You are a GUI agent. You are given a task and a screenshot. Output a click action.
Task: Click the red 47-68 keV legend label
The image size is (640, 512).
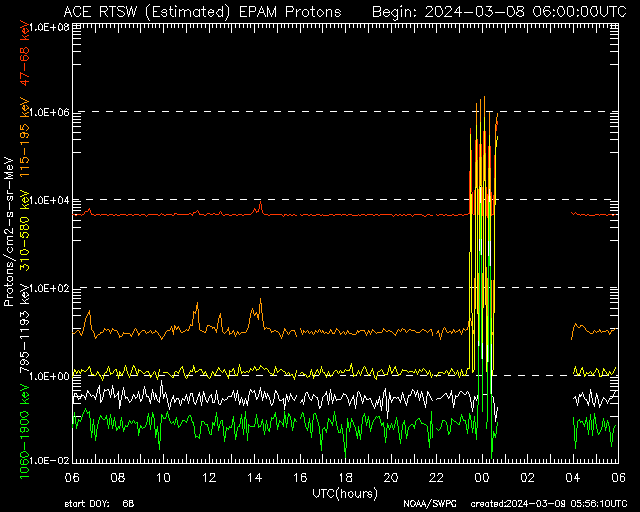coord(25,53)
